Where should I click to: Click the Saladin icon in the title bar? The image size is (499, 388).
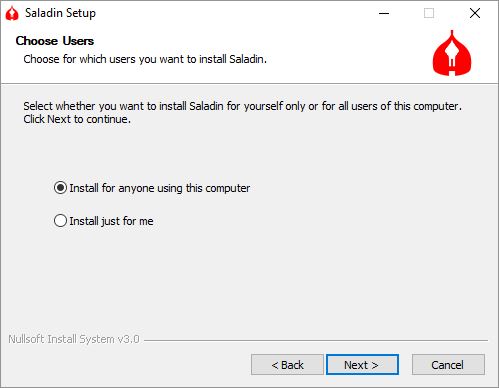pos(12,13)
